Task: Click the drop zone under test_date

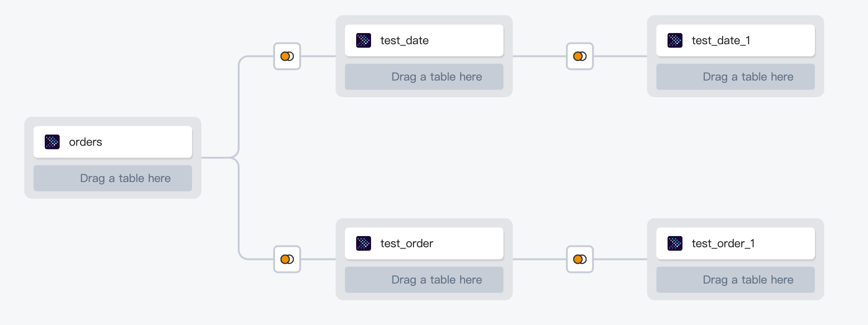Action: click(424, 77)
